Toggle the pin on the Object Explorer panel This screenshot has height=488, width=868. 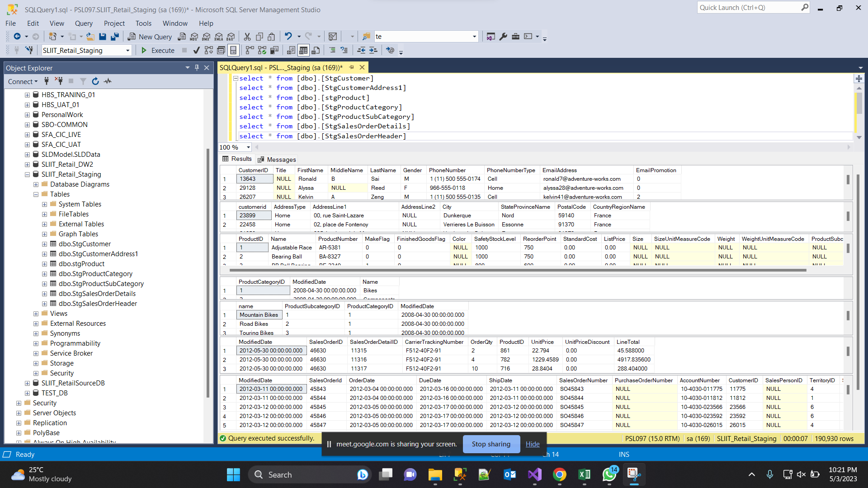pos(197,67)
